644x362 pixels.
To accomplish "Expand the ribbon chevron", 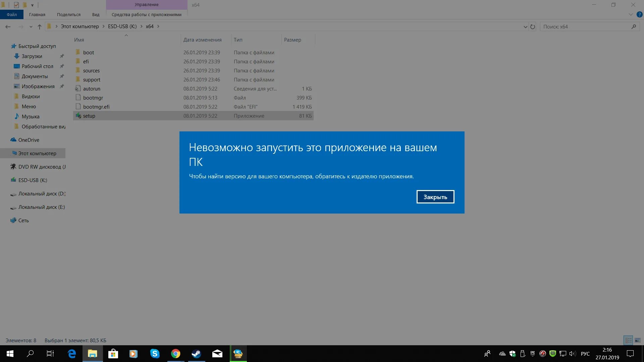I will click(x=631, y=14).
